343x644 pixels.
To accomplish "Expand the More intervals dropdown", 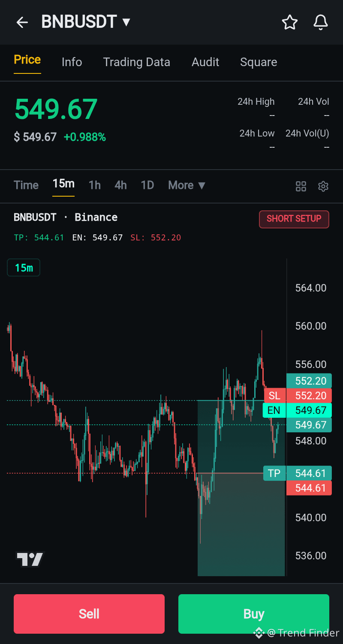I will tap(187, 185).
